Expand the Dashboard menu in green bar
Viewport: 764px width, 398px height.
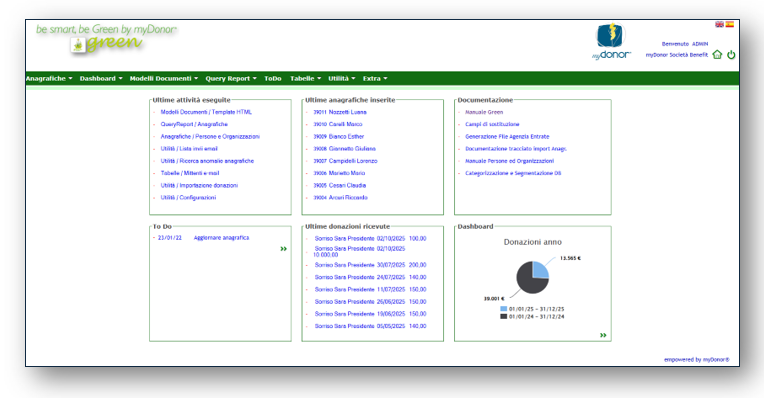pos(101,78)
